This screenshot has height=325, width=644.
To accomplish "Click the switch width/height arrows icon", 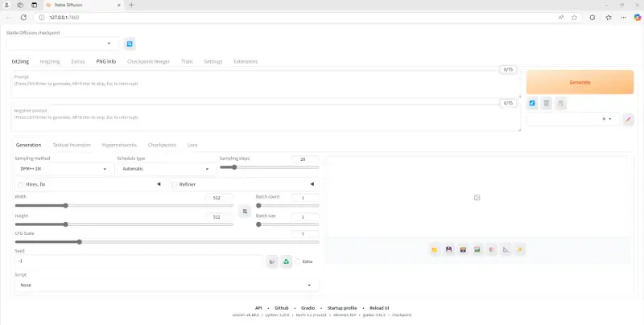I will point(245,211).
